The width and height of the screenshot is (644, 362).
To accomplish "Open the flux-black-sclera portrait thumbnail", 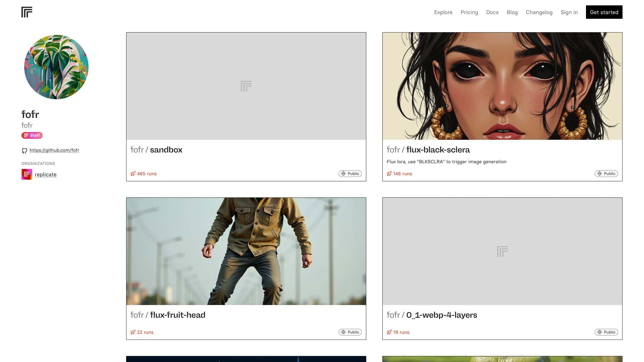I will coord(502,86).
